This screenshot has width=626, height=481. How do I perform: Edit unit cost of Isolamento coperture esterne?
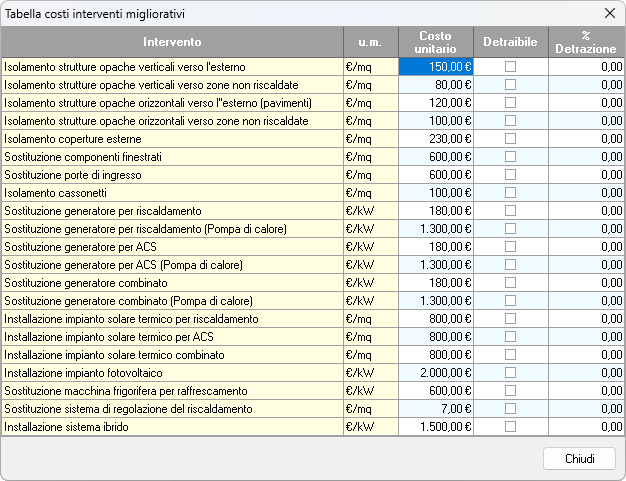coord(436,139)
